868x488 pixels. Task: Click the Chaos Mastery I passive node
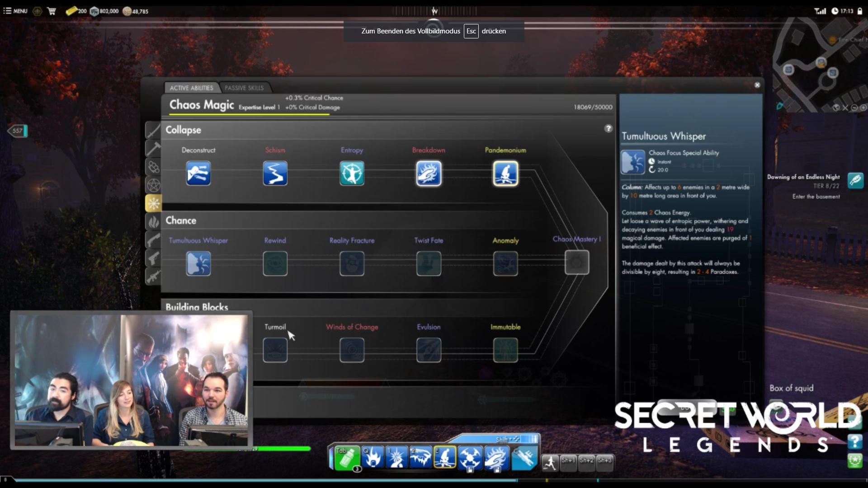(576, 263)
